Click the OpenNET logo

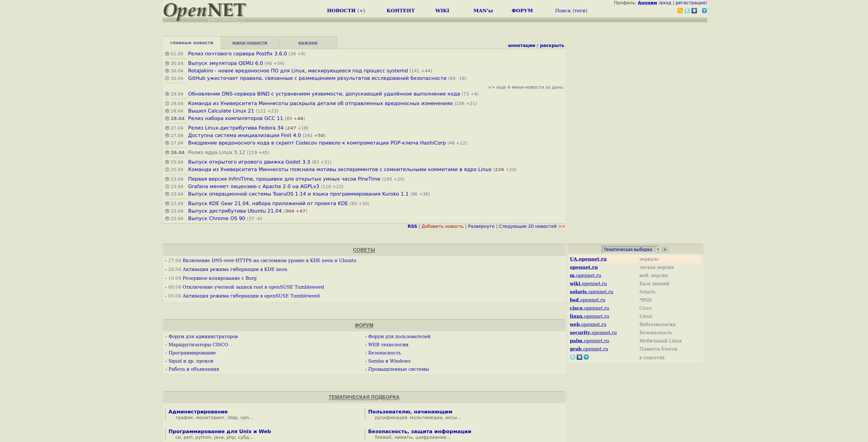[x=205, y=11]
